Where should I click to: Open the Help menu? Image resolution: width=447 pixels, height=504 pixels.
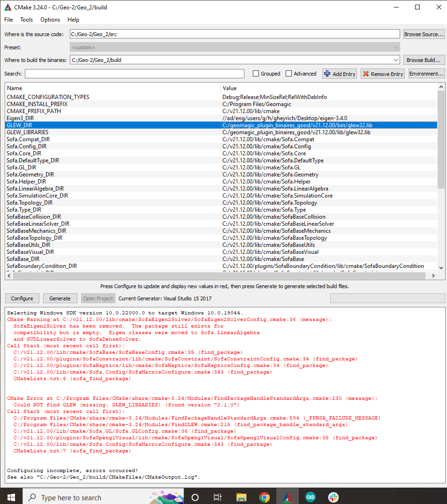pyautogui.click(x=73, y=20)
